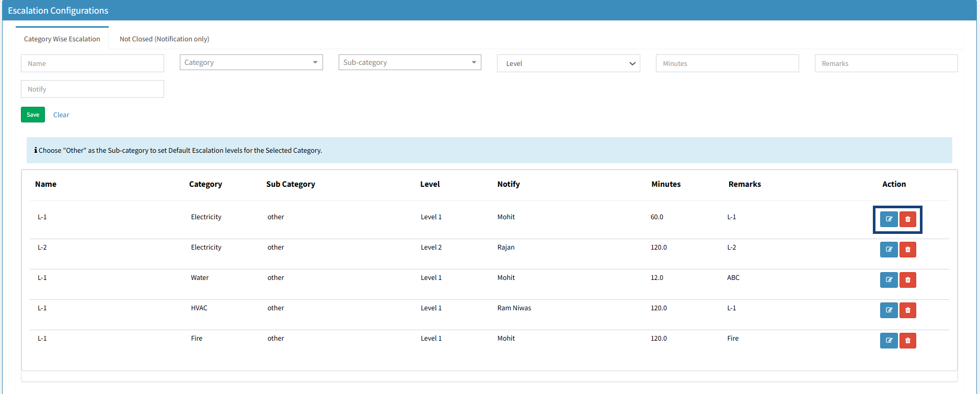Expand the Level select box
The image size is (980, 394).
(x=569, y=63)
